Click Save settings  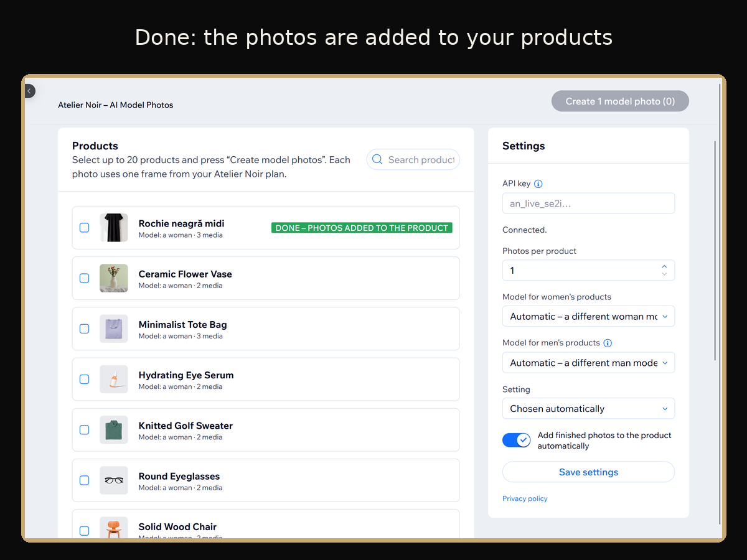tap(588, 472)
